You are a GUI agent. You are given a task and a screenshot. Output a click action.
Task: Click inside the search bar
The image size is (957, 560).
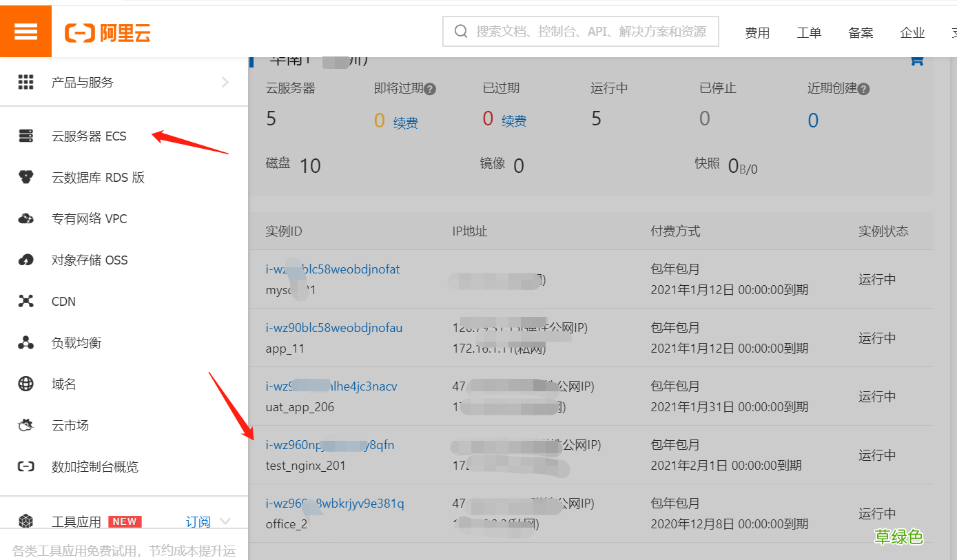tap(581, 31)
